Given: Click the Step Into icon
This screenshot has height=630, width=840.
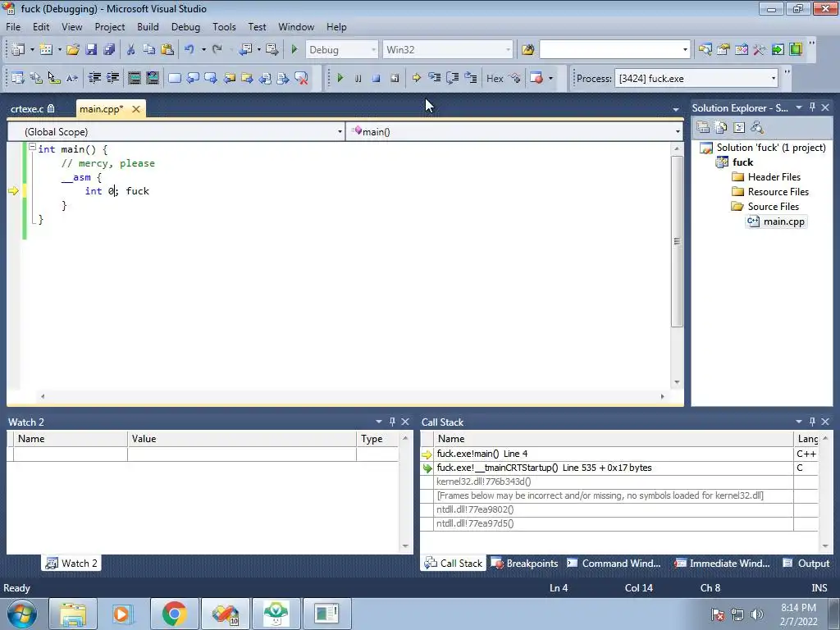Looking at the screenshot, I should point(435,78).
